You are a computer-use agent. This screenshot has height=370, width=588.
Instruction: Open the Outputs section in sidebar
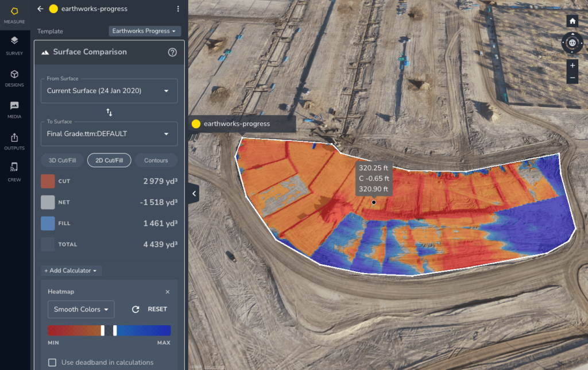pos(14,141)
